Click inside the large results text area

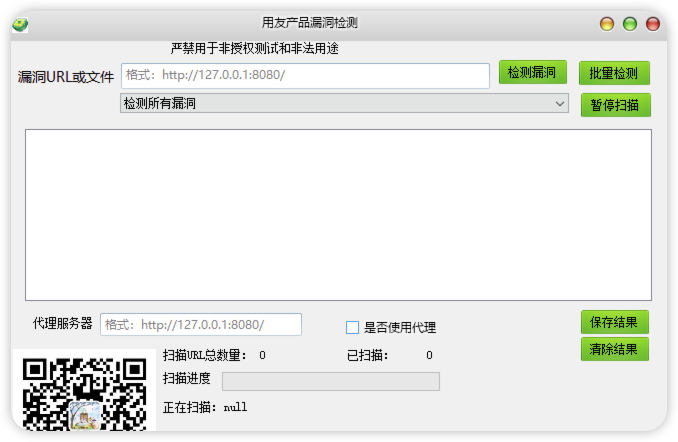[x=338, y=215]
